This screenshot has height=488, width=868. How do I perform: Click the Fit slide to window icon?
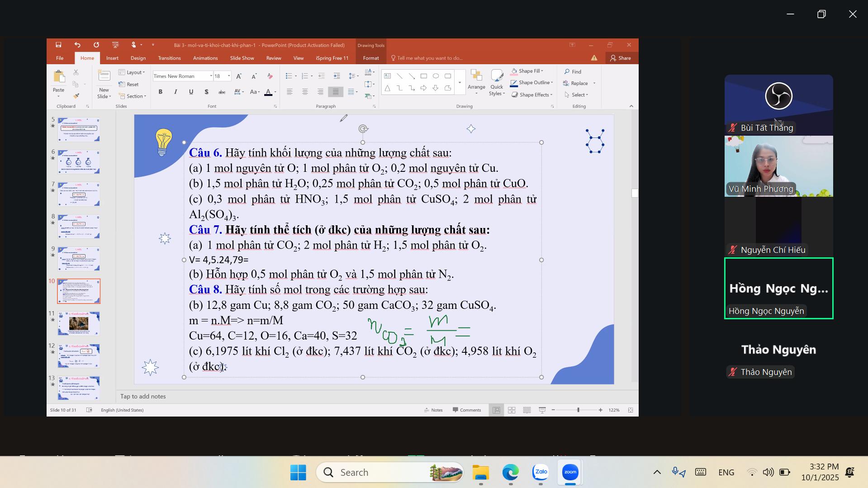click(631, 410)
